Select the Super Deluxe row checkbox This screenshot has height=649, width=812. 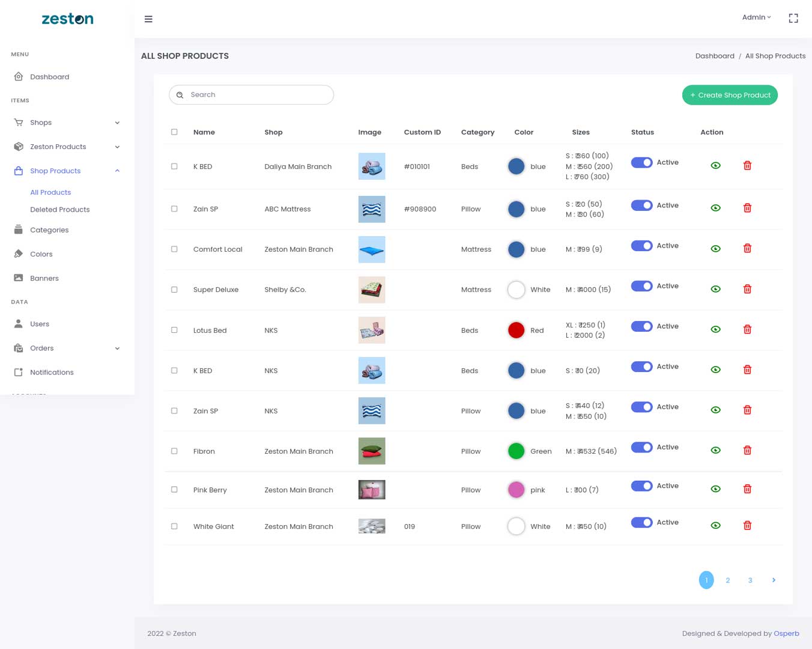pyautogui.click(x=174, y=290)
